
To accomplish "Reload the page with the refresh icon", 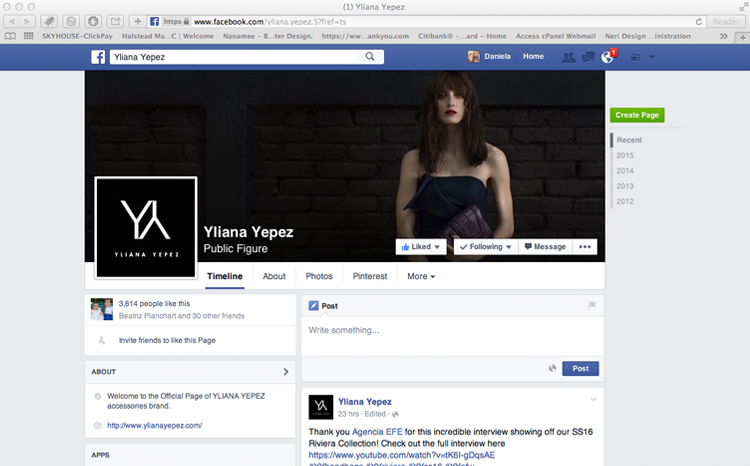I will click(699, 22).
